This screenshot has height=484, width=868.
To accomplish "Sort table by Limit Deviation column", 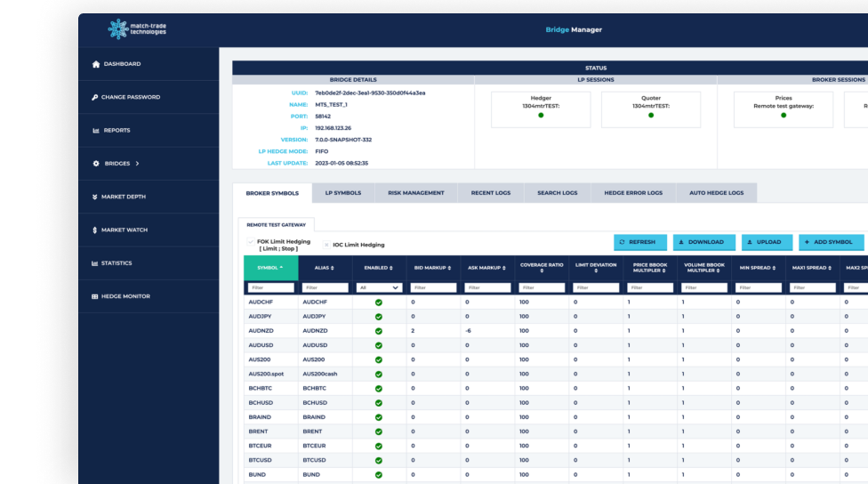I will tap(596, 268).
